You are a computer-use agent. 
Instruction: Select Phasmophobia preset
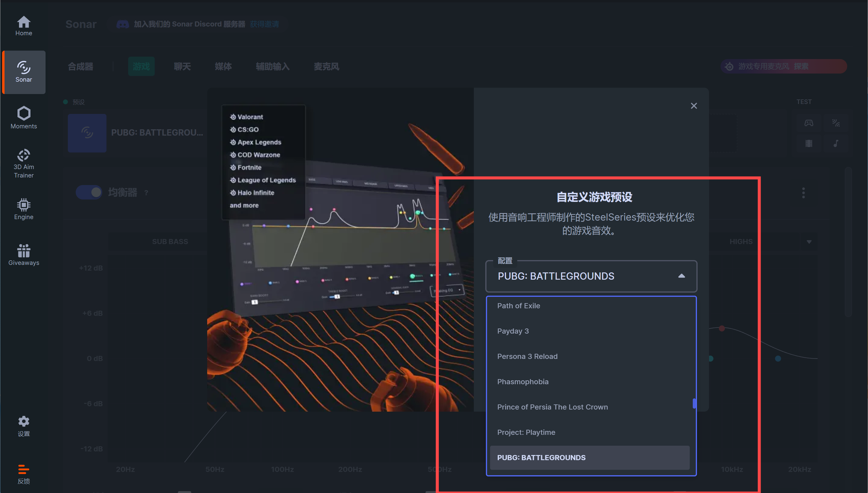590,382
